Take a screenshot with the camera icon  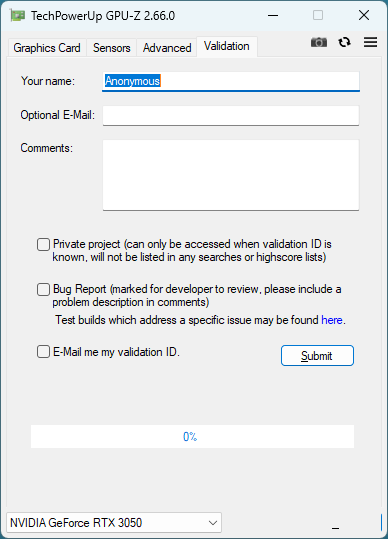(x=319, y=42)
